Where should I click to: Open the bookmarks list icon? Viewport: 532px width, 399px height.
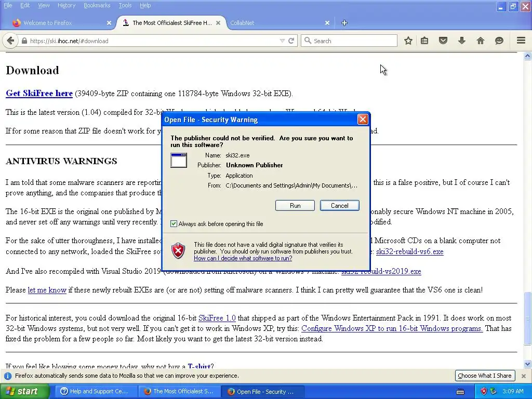pyautogui.click(x=424, y=41)
